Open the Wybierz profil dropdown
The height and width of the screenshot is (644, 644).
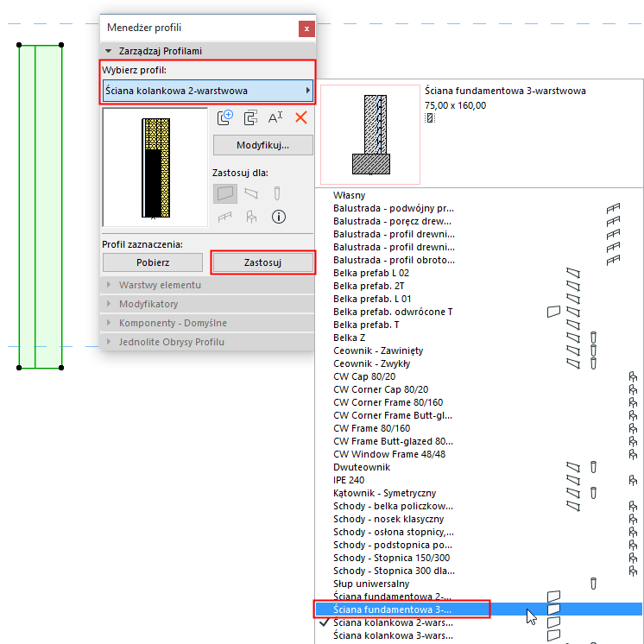click(208, 91)
